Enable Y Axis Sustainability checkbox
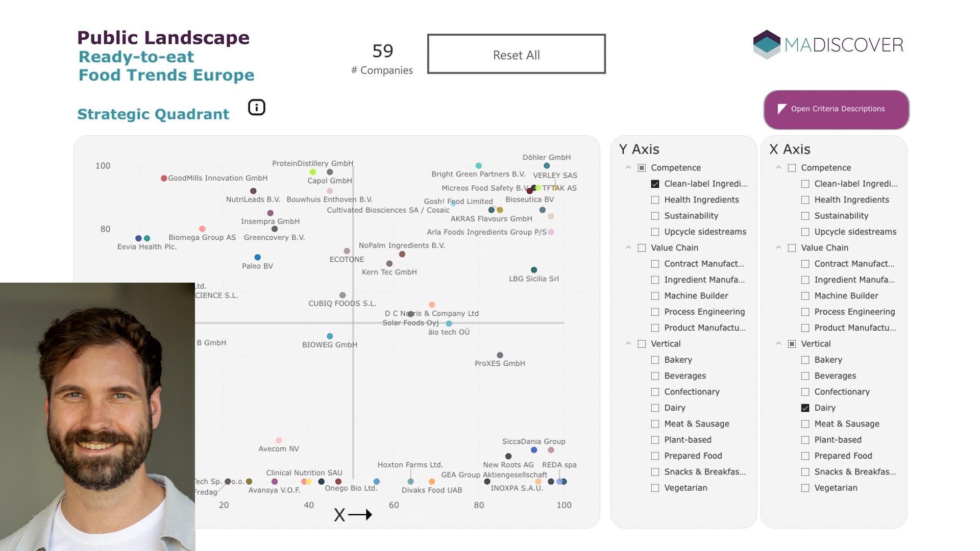980x551 pixels. (x=655, y=216)
